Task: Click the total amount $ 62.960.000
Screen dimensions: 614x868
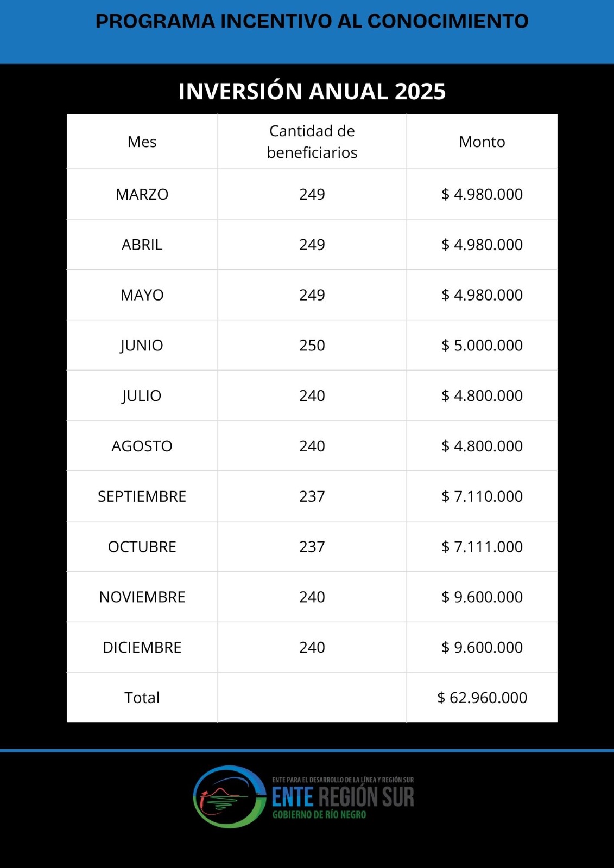Action: tap(482, 698)
